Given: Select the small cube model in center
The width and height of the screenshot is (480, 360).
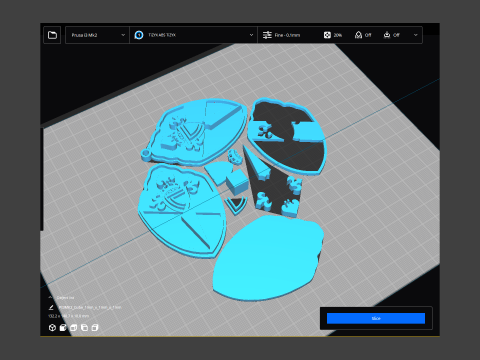Looking at the screenshot, I should pos(236,183).
